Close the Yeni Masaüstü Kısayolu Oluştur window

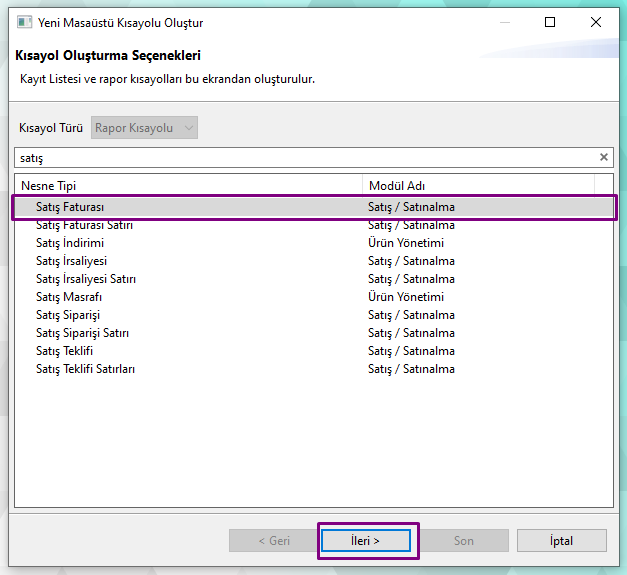pos(596,22)
